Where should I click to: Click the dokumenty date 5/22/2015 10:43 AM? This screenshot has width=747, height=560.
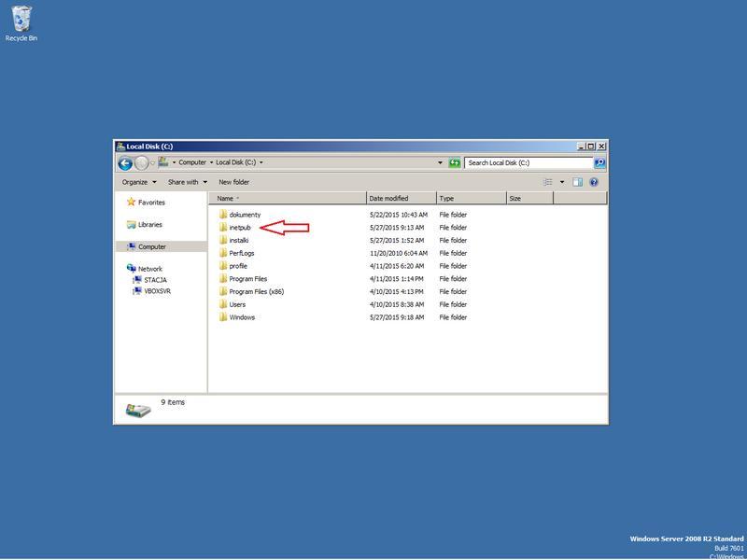(x=399, y=215)
